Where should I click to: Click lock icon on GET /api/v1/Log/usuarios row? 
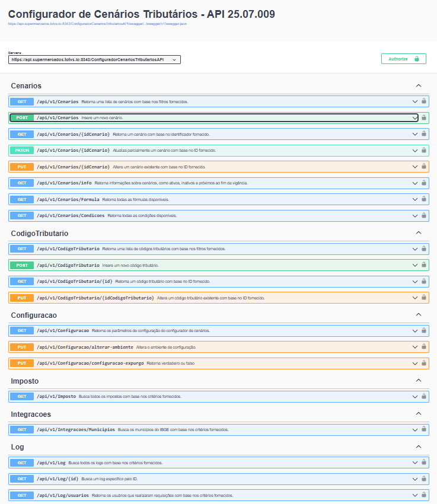(424, 495)
